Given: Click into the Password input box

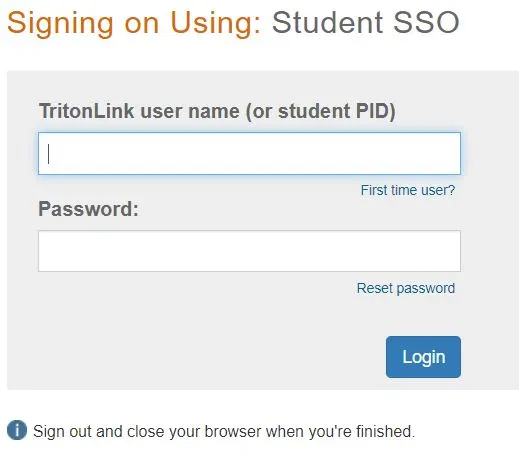Looking at the screenshot, I should coord(249,251).
